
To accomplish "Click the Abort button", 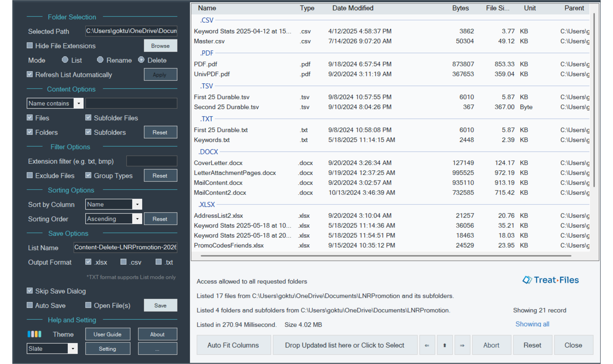I will 492,345.
